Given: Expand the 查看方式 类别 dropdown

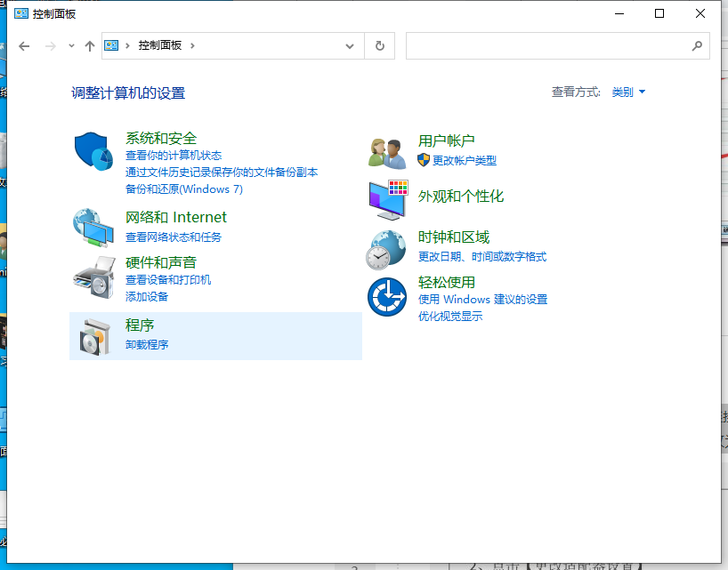Looking at the screenshot, I should 628,92.
